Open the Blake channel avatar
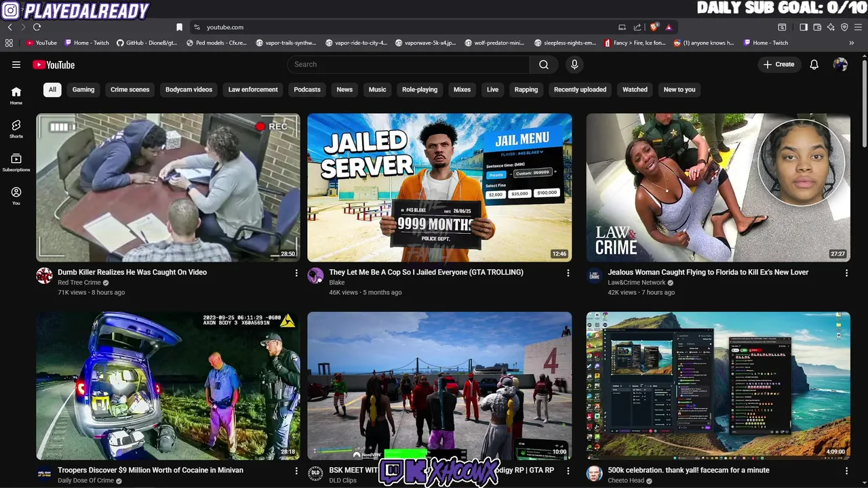868x488 pixels. [x=315, y=275]
